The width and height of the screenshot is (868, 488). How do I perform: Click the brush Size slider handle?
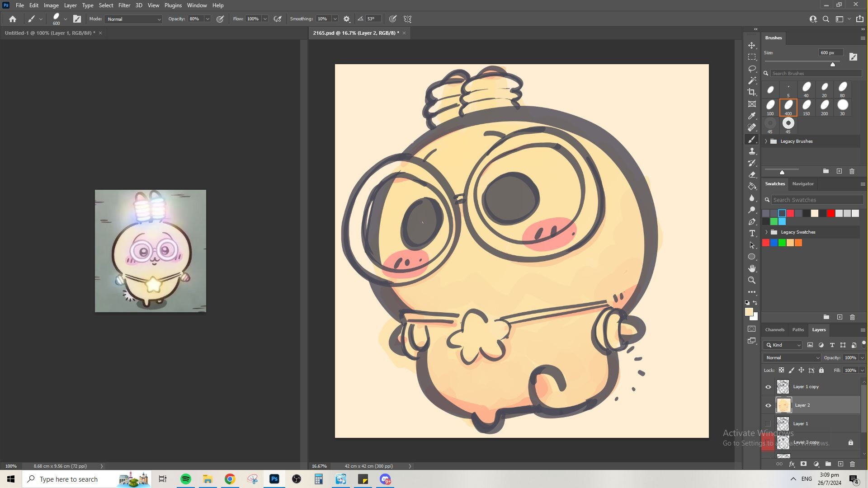coord(833,65)
